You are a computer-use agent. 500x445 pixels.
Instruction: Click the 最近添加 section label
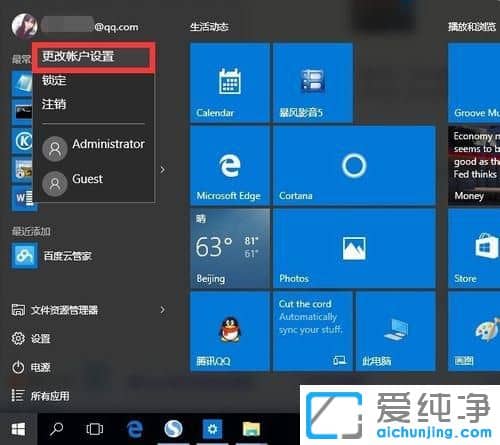(31, 231)
